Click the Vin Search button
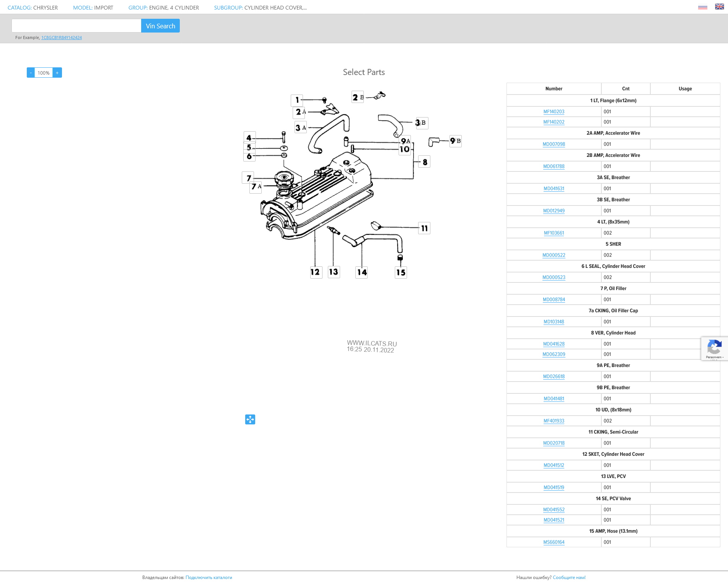The height and width of the screenshot is (584, 728). point(160,26)
